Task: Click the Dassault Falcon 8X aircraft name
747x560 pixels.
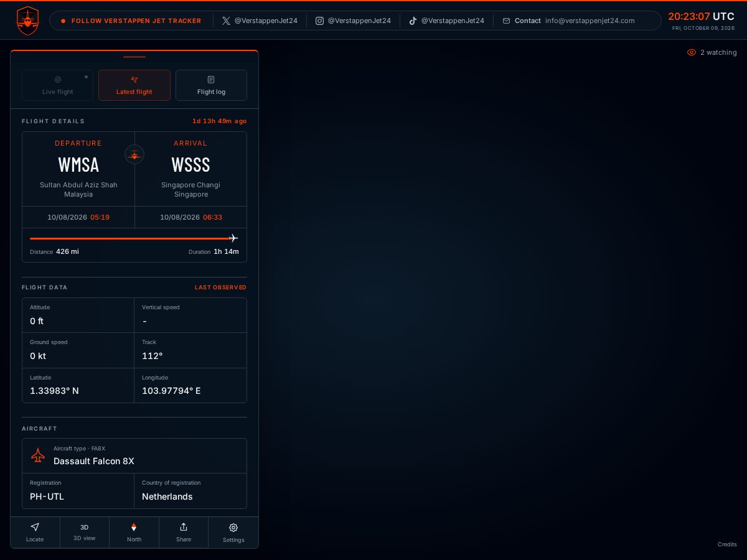Action: pyautogui.click(x=94, y=461)
